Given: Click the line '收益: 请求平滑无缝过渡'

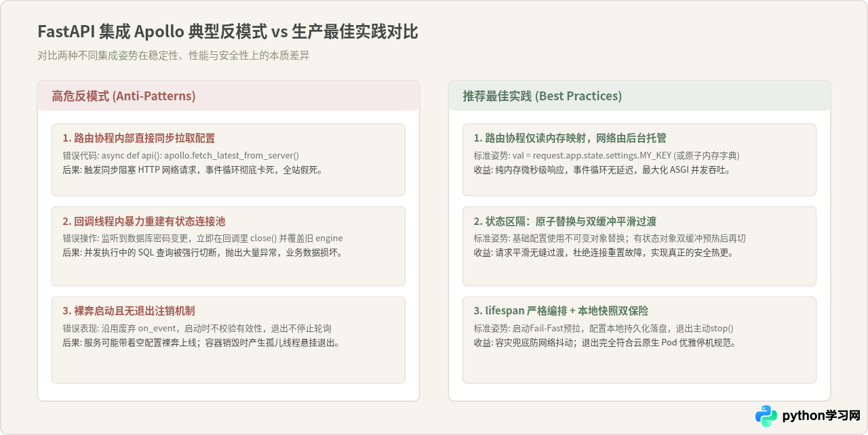Looking at the screenshot, I should click(x=604, y=253).
